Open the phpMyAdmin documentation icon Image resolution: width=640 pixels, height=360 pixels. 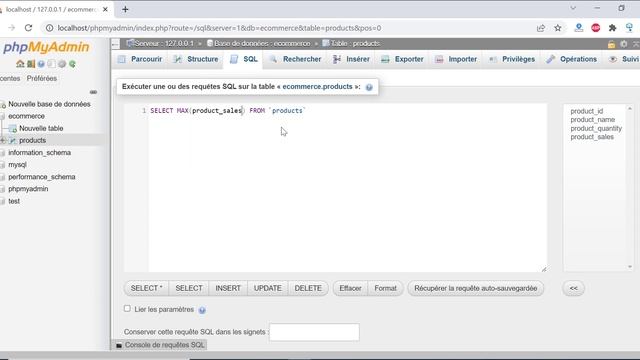(41, 64)
